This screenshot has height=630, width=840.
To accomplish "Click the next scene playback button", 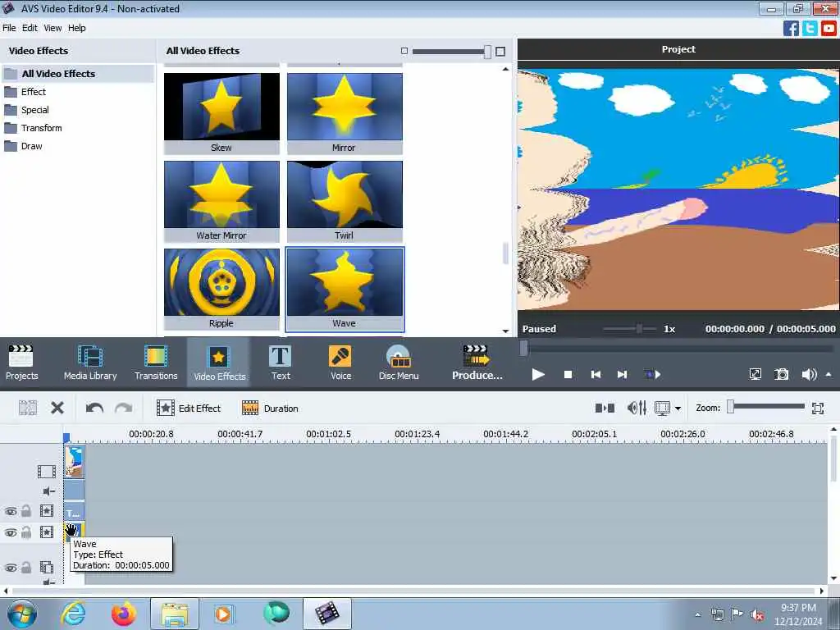I will tap(652, 374).
